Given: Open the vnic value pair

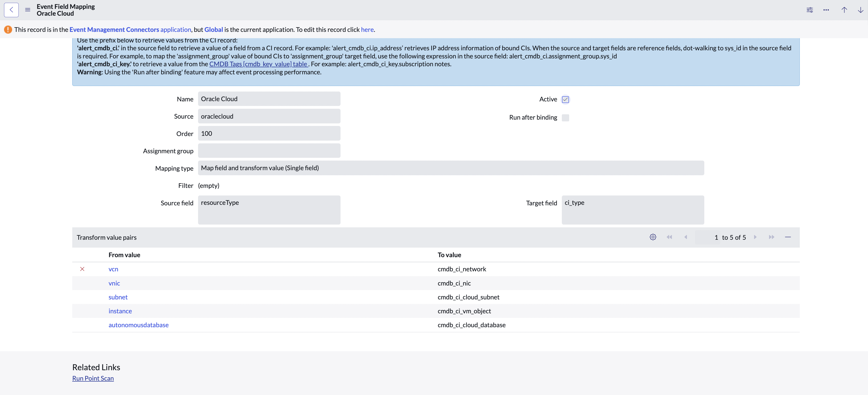Looking at the screenshot, I should point(114,283).
